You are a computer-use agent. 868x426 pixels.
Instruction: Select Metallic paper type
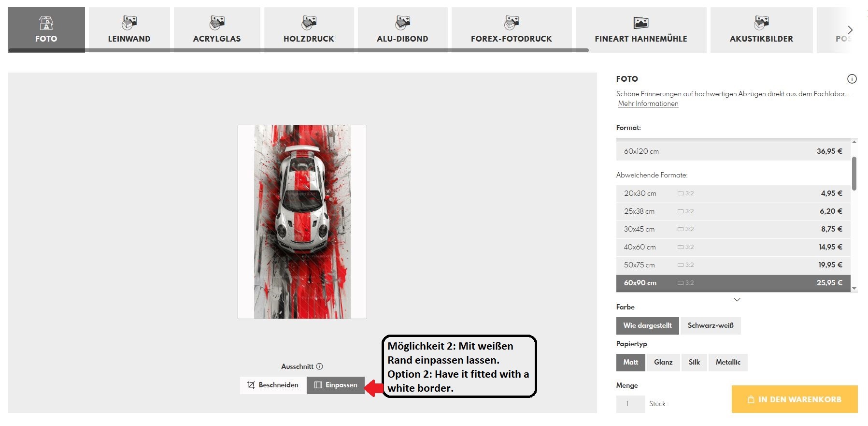click(x=728, y=362)
